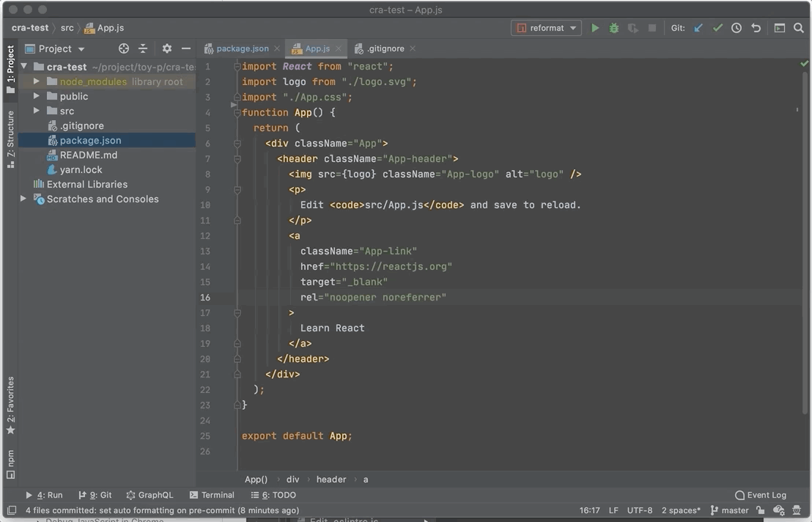The width and height of the screenshot is (812, 522).
Task: Click Git update project blue arrow
Action: [x=698, y=28]
